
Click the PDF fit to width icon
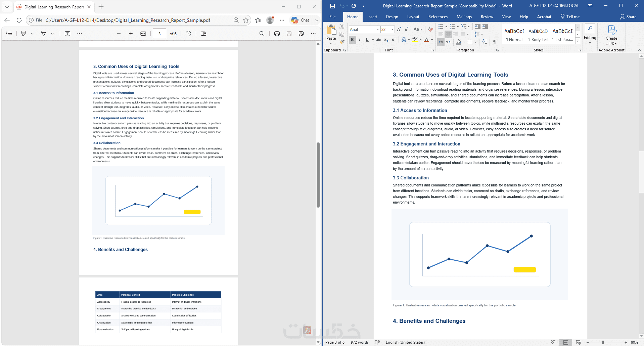coord(143,34)
